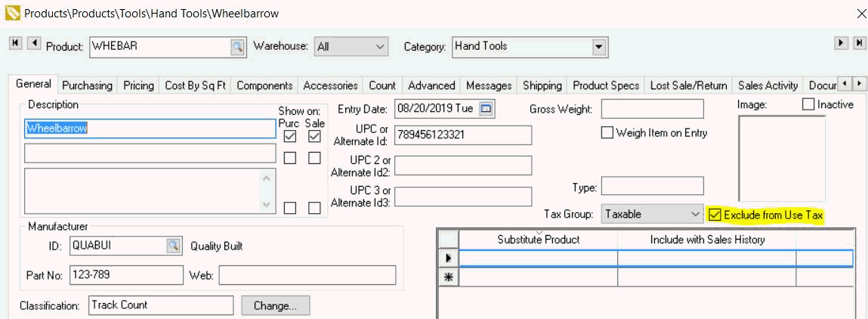The width and height of the screenshot is (868, 319).
Task: Select the Substitute Product column header
Action: coord(538,240)
